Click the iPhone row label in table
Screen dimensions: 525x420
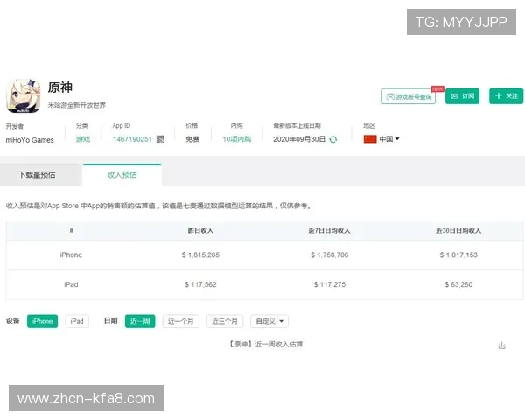click(x=71, y=255)
